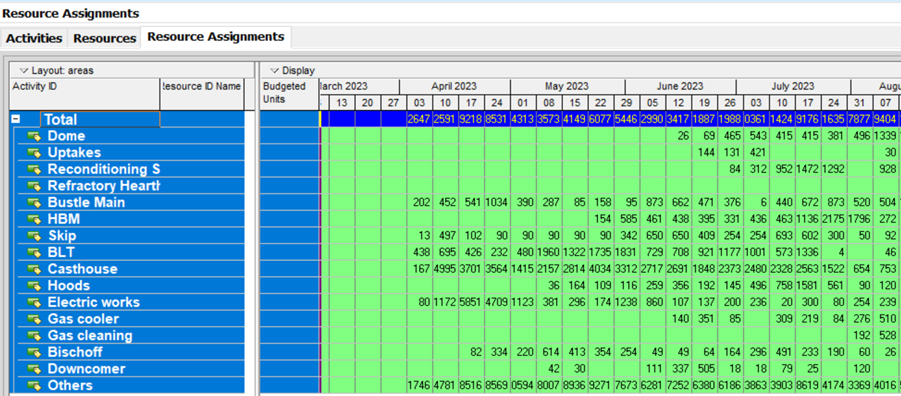The image size is (901, 396).
Task: Click the Hoods row resource icon
Action: pos(35,286)
